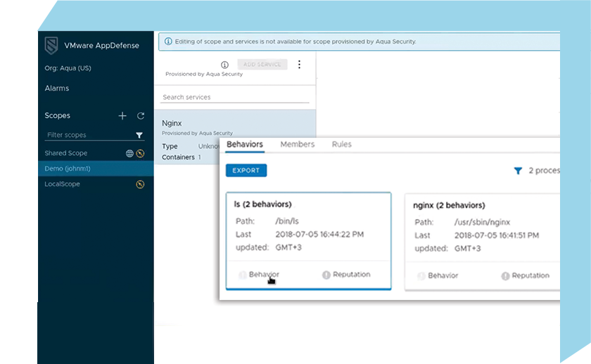Click the VMware AppDefense shield logo

[51, 46]
